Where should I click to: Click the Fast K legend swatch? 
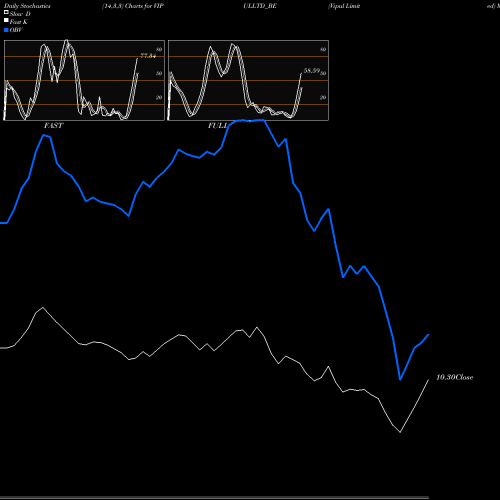(x=6, y=20)
